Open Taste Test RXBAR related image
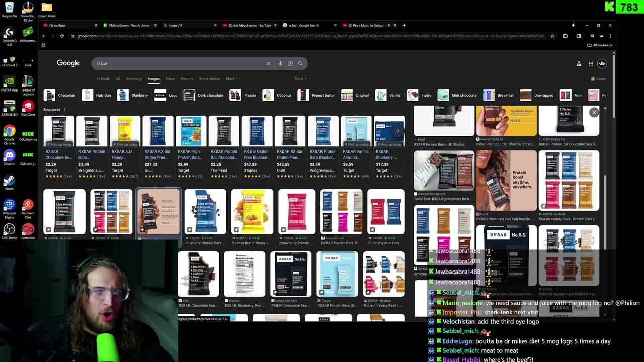Screen dimensions: 644x362 443,175
